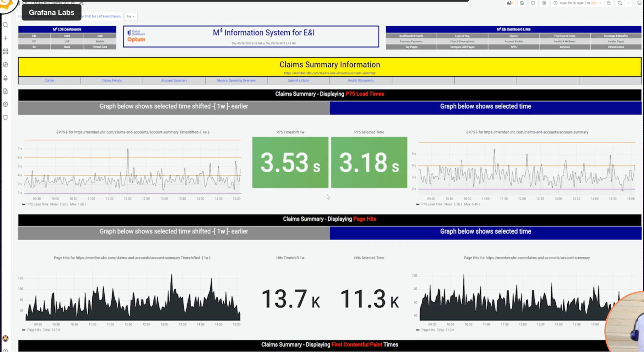Select the Explore compass icon in the sidebar

[5, 64]
